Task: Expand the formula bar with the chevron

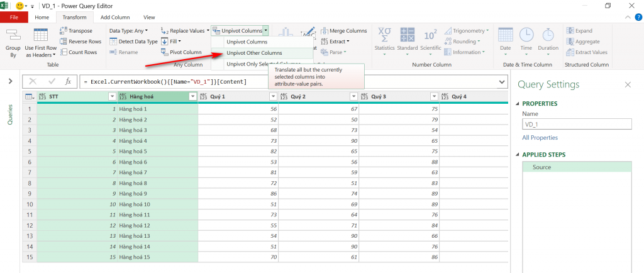Action: point(502,82)
